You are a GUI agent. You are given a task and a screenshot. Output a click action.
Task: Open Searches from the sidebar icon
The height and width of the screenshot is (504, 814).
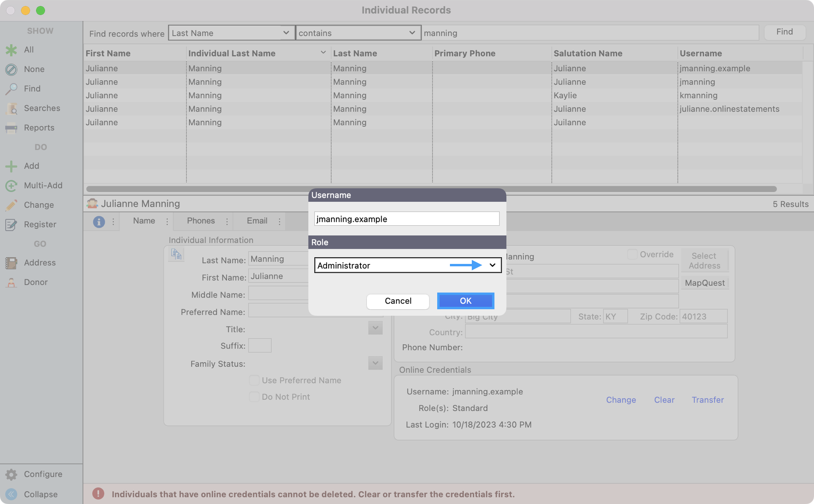(x=12, y=109)
